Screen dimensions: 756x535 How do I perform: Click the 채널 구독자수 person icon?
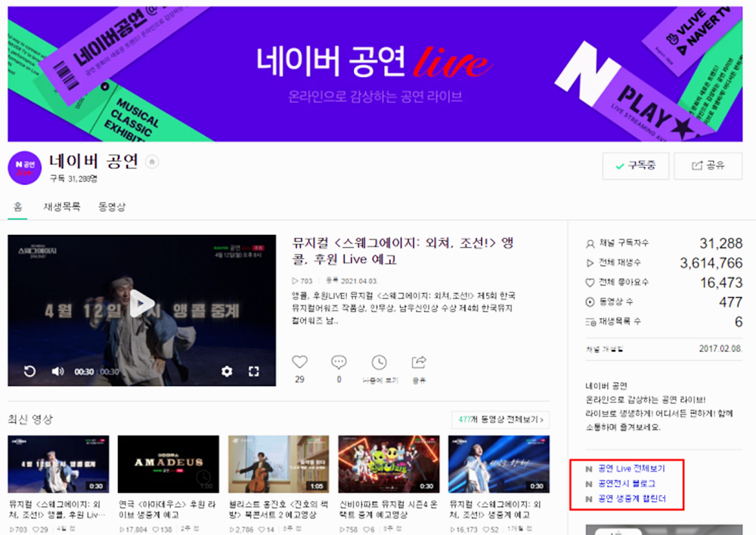click(x=590, y=243)
